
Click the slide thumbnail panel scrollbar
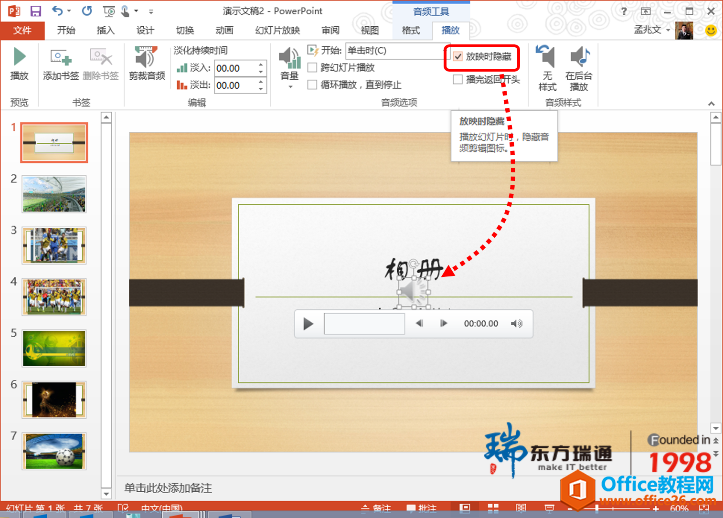pos(107,306)
